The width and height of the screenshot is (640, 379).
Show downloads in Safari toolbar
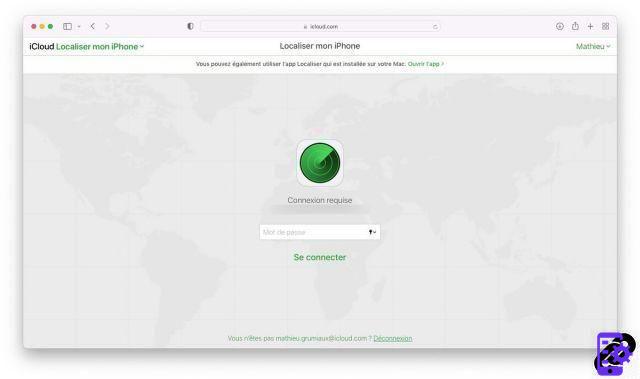560,26
